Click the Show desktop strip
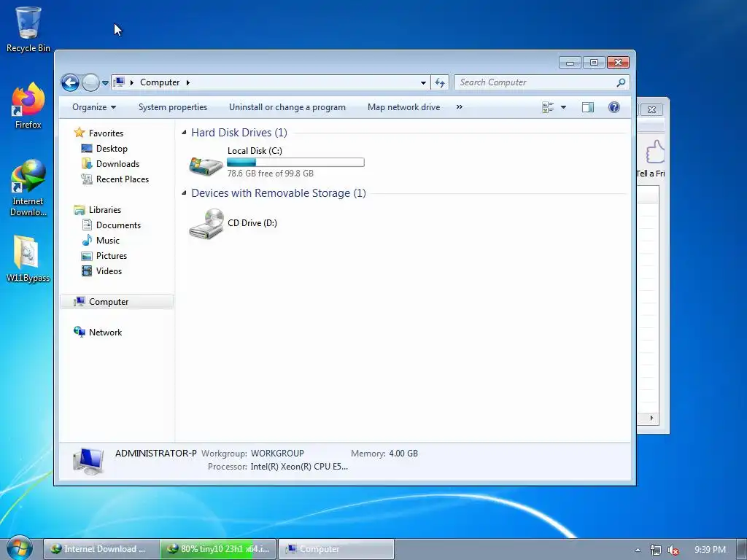The height and width of the screenshot is (560, 747). (x=742, y=550)
